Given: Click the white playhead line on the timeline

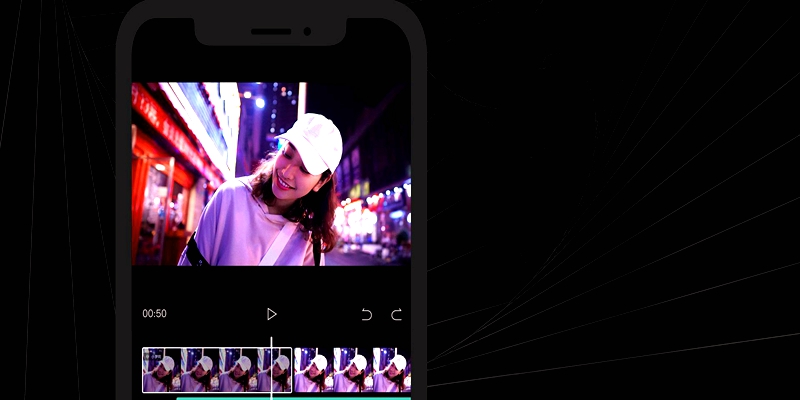Looking at the screenshot, I should (271, 368).
